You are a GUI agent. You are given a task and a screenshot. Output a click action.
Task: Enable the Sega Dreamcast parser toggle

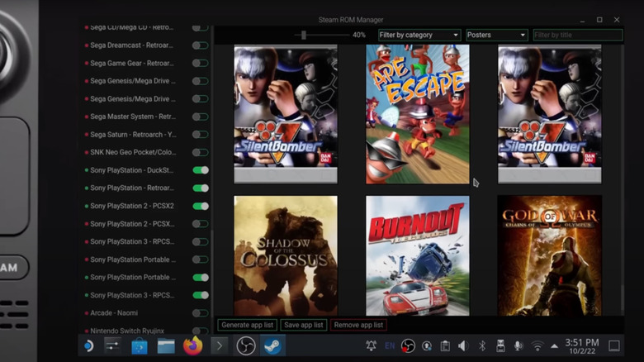pyautogui.click(x=200, y=45)
